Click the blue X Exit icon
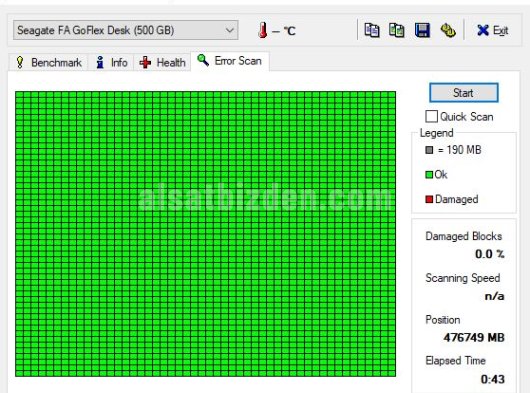 pos(483,30)
